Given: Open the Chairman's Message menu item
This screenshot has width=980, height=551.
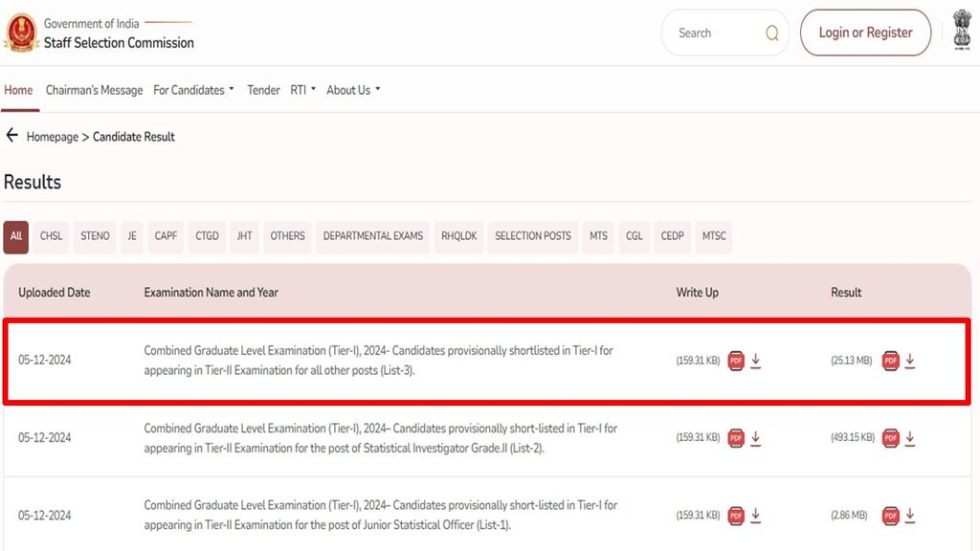Looking at the screenshot, I should (94, 90).
